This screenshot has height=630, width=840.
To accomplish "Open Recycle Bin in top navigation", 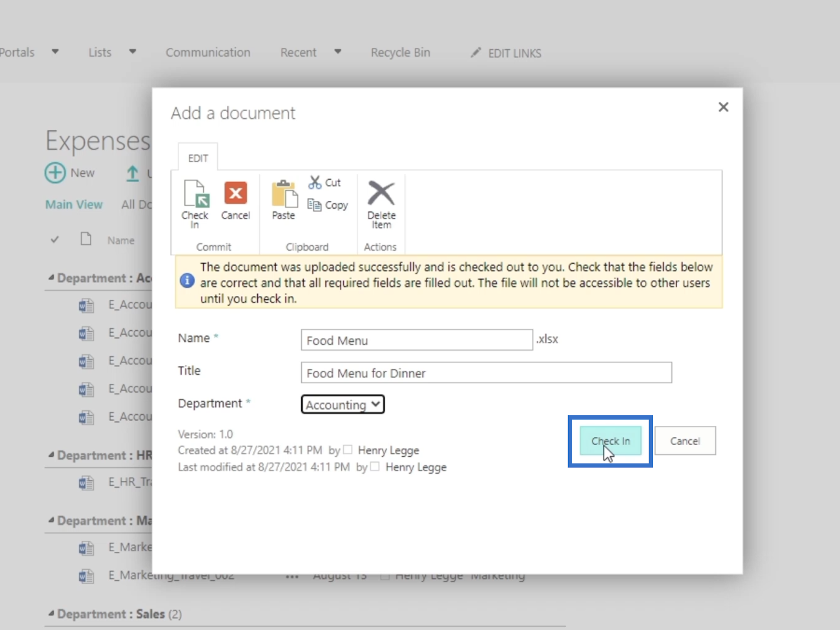I will 401,52.
